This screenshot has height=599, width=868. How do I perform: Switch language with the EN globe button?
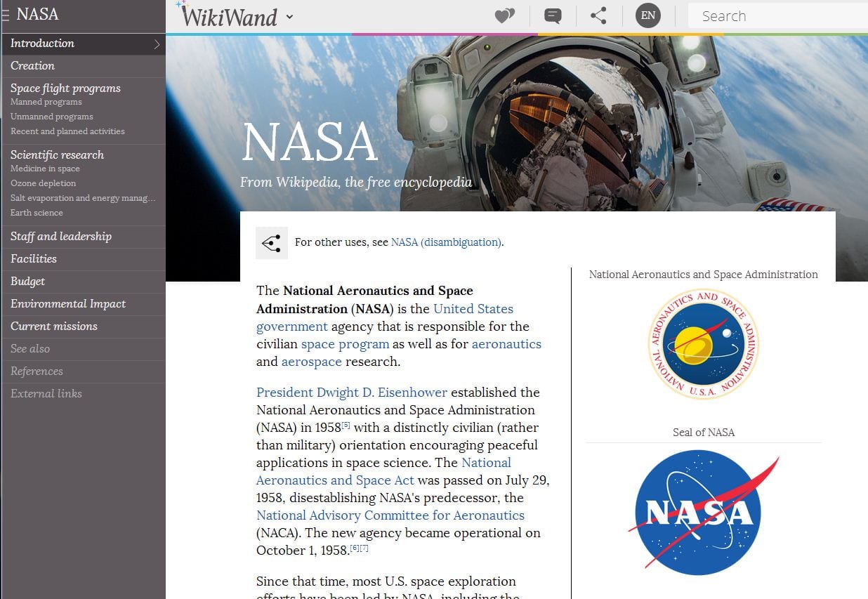(647, 15)
